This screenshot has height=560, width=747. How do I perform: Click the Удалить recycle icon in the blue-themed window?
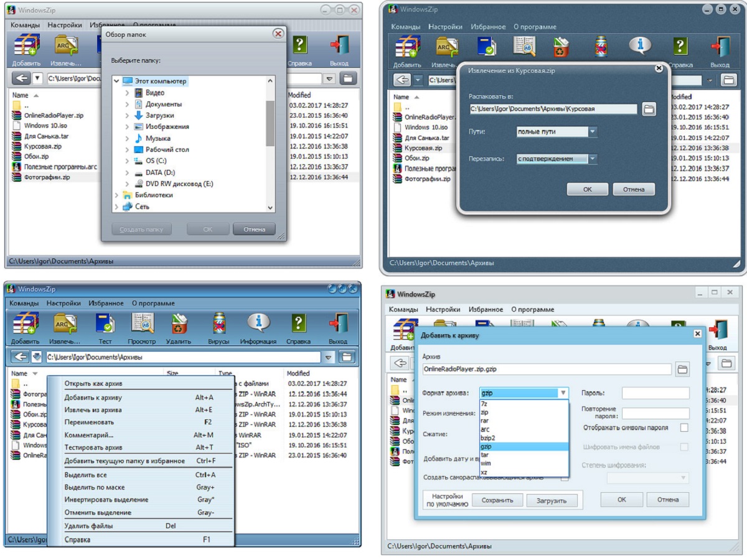pos(179,324)
